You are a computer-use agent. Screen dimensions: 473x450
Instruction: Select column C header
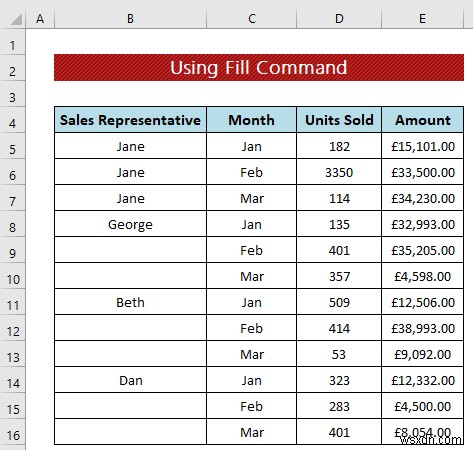click(252, 19)
